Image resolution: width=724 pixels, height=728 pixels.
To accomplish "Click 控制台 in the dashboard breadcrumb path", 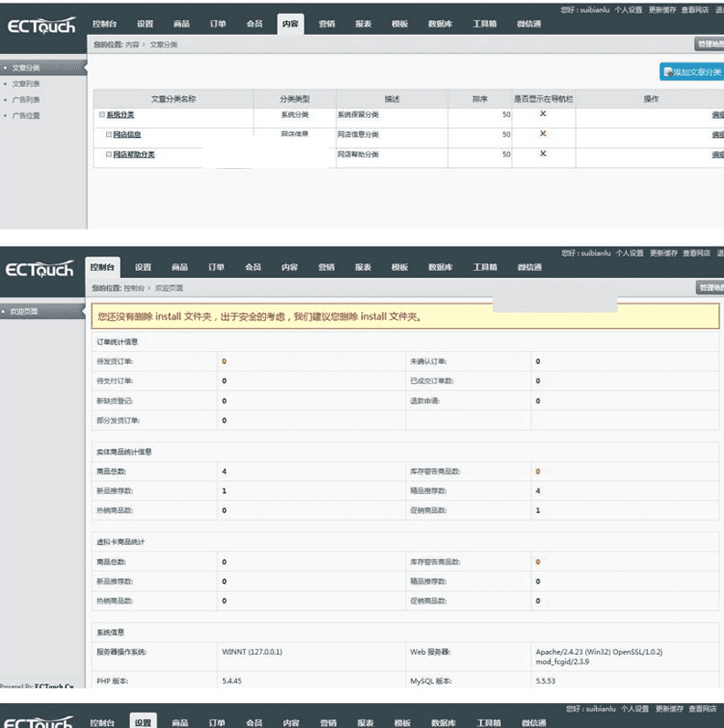I will pos(134,288).
